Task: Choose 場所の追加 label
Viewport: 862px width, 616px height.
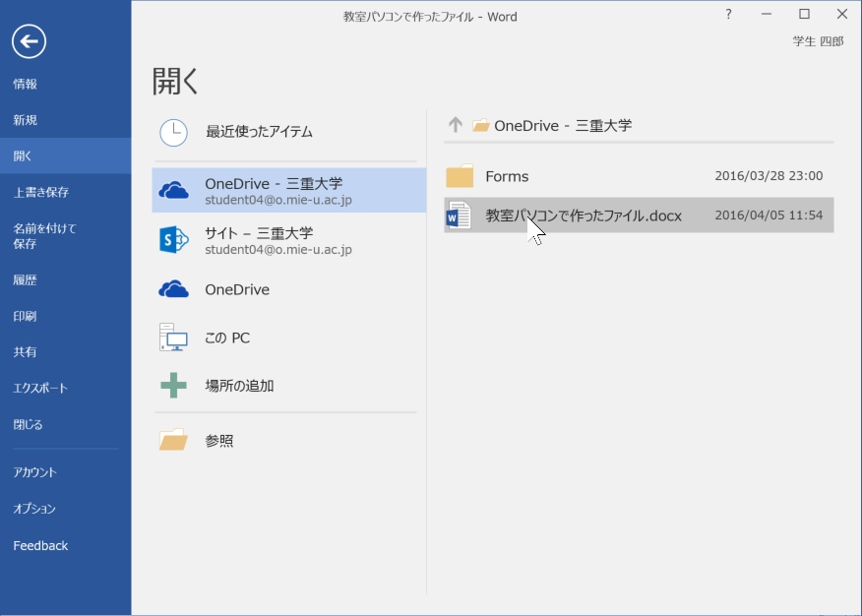Action: (x=240, y=386)
